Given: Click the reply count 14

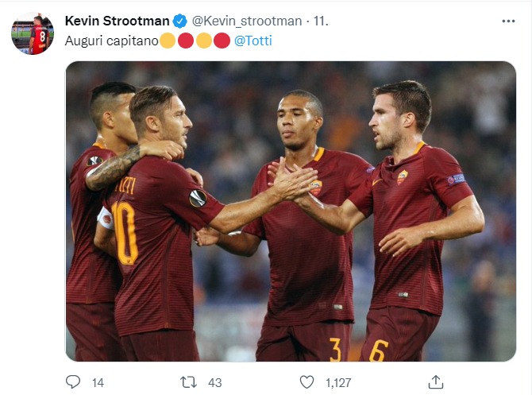Looking at the screenshot, I should tap(98, 382).
